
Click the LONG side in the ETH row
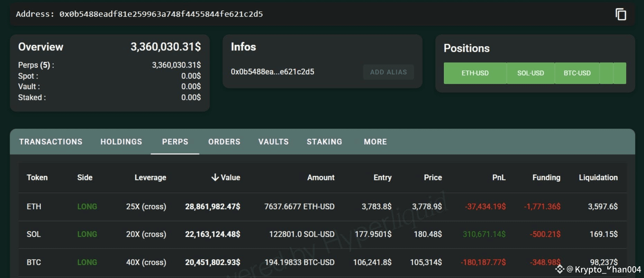(x=87, y=207)
